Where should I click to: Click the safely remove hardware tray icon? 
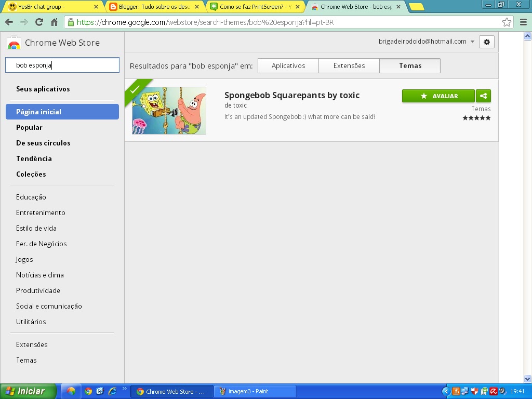[x=484, y=391]
